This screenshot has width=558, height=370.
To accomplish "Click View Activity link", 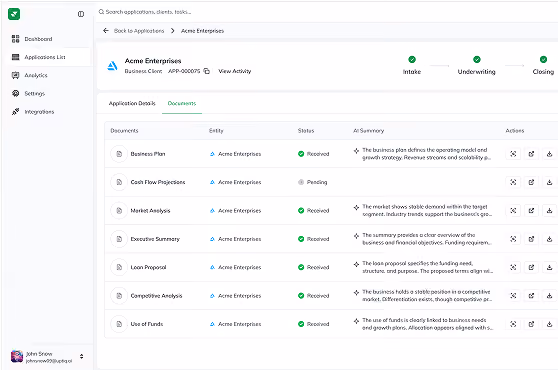I will (235, 71).
